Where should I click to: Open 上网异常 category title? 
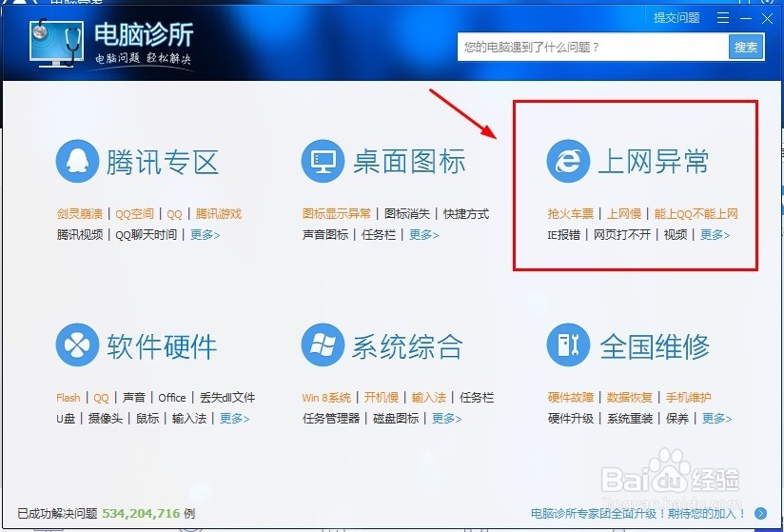tap(654, 162)
